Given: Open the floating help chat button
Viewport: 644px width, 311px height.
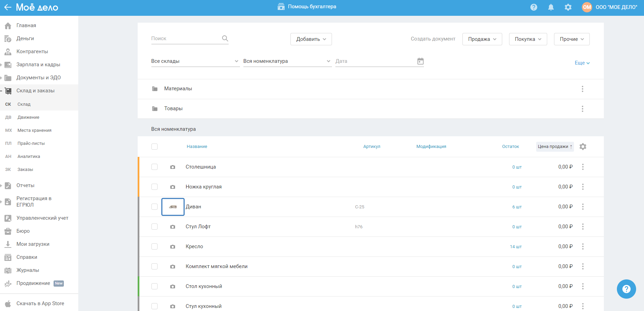Looking at the screenshot, I should (626, 289).
